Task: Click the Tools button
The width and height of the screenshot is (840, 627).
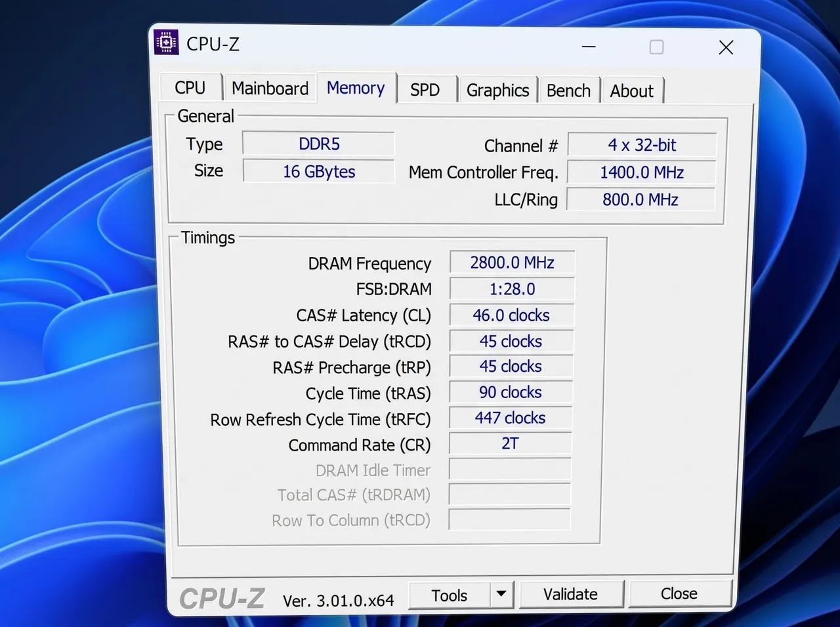Action: tap(450, 595)
